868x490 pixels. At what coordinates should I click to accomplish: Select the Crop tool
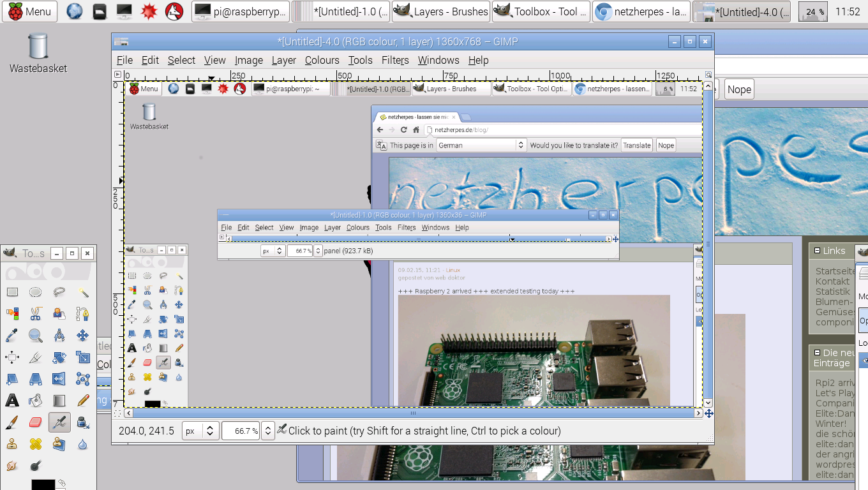click(x=36, y=357)
